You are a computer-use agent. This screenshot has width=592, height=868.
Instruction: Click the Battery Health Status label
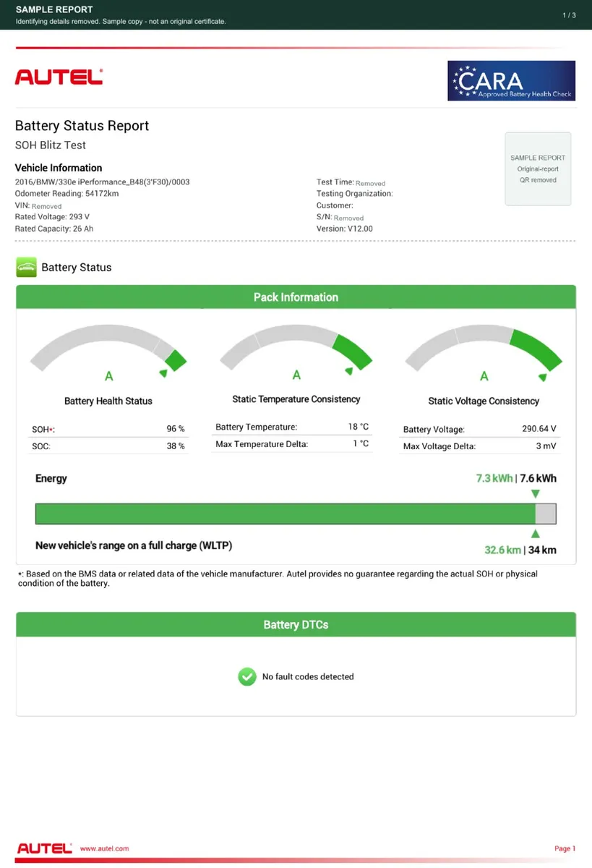pos(108,401)
